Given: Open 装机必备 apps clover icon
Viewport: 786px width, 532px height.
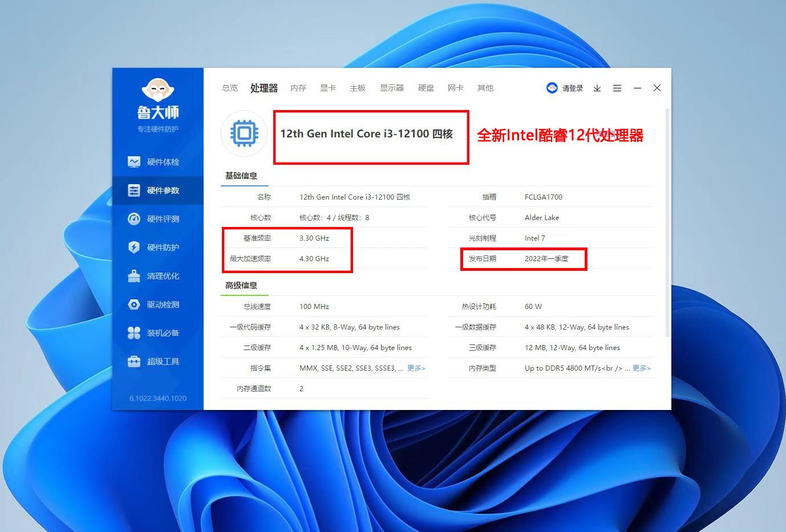Looking at the screenshot, I should 134,333.
